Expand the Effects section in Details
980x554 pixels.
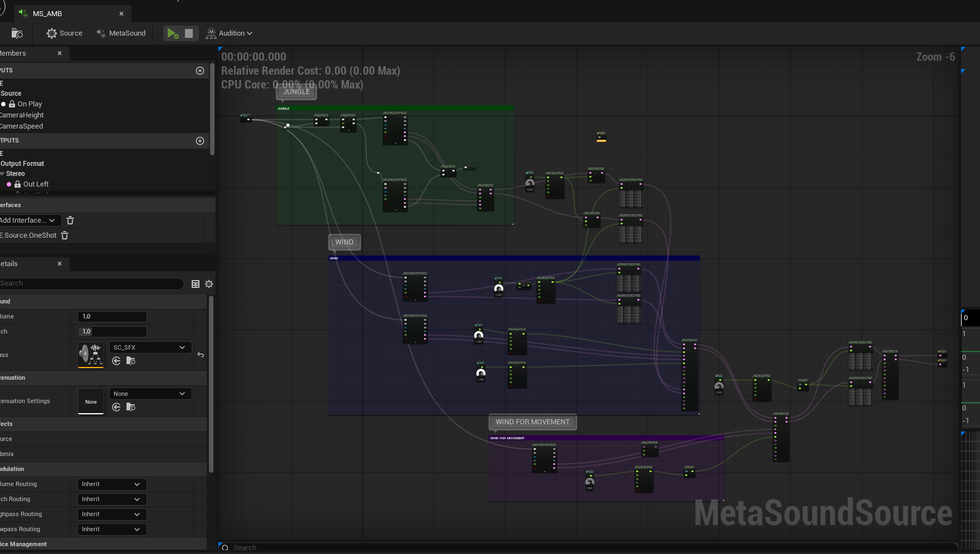(x=103, y=424)
